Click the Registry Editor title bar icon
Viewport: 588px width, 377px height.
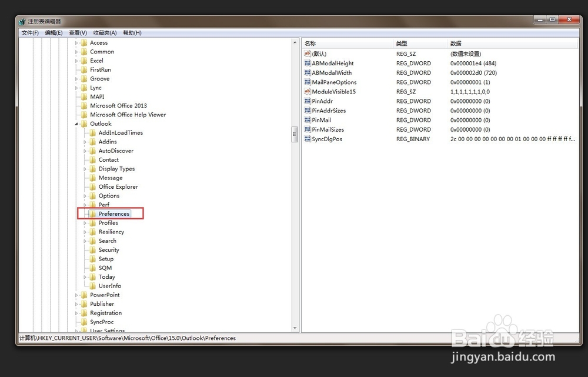coord(22,21)
